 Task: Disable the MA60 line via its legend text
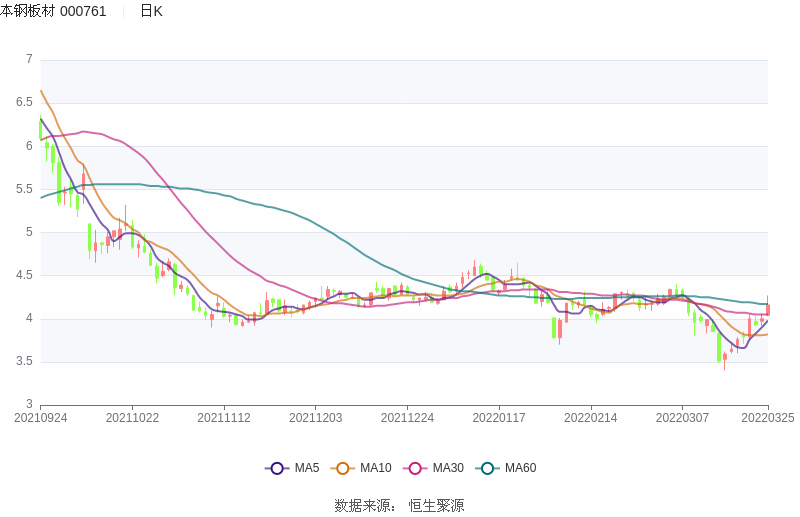520,468
